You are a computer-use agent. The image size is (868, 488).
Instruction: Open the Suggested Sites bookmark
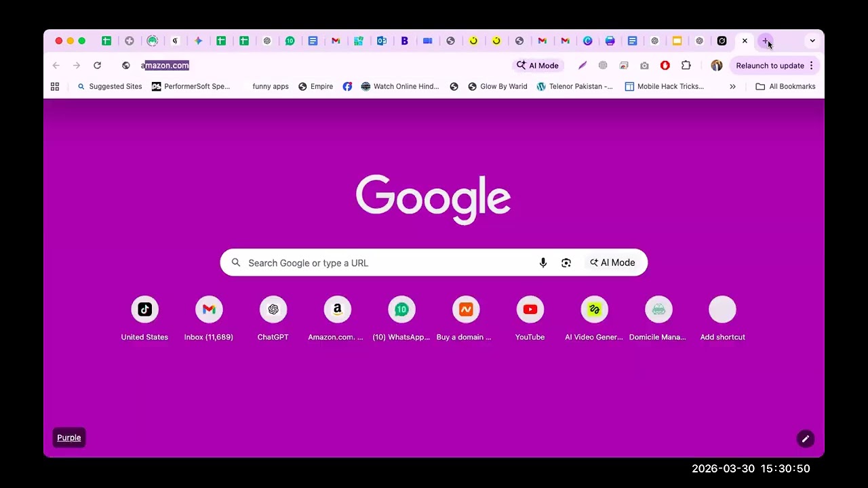110,87
